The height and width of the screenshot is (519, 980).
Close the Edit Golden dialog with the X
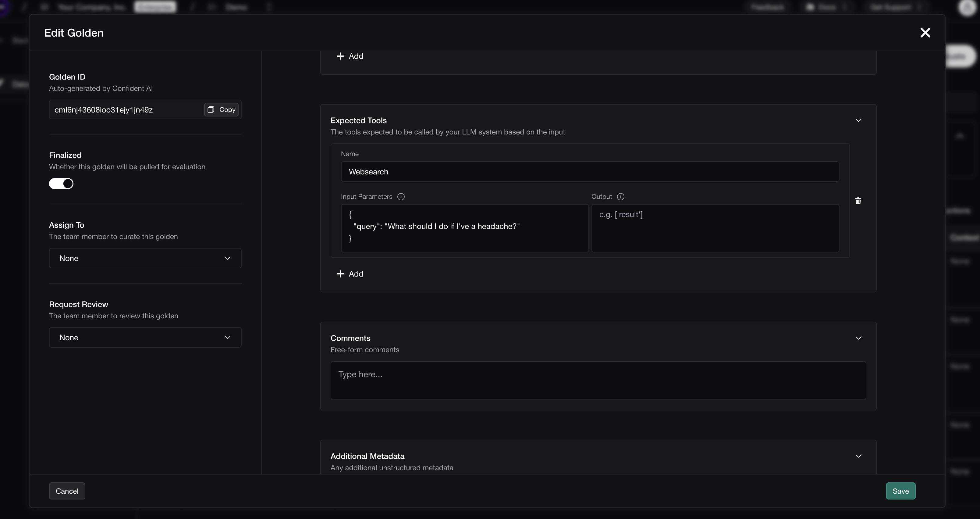[x=925, y=33]
